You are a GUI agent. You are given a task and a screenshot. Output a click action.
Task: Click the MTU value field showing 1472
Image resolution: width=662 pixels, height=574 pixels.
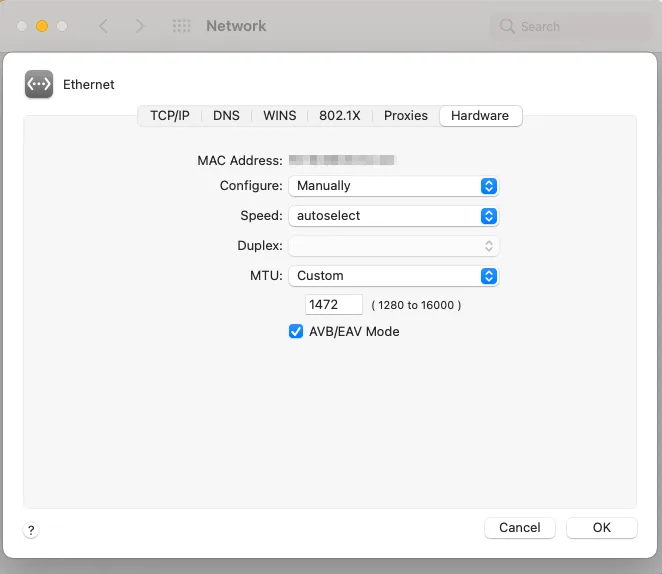333,304
